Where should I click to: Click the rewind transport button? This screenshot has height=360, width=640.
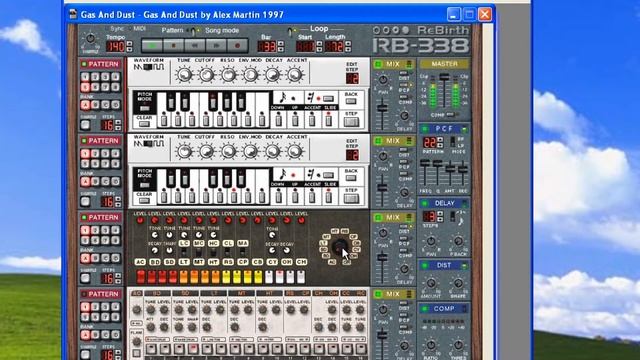195,46
